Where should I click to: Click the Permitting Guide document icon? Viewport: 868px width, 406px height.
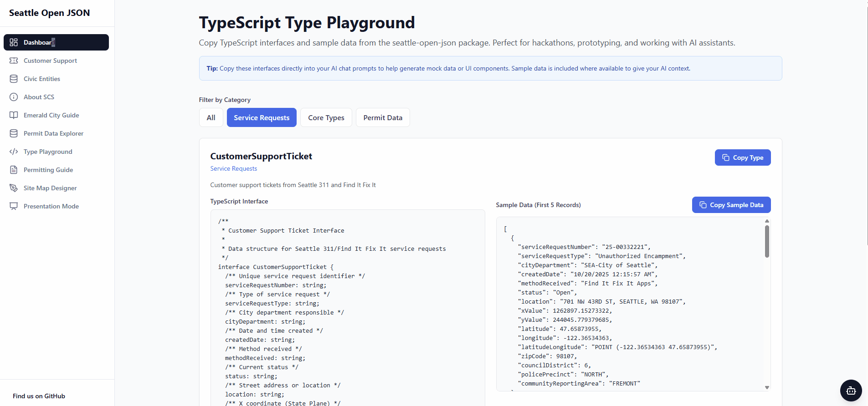[14, 170]
